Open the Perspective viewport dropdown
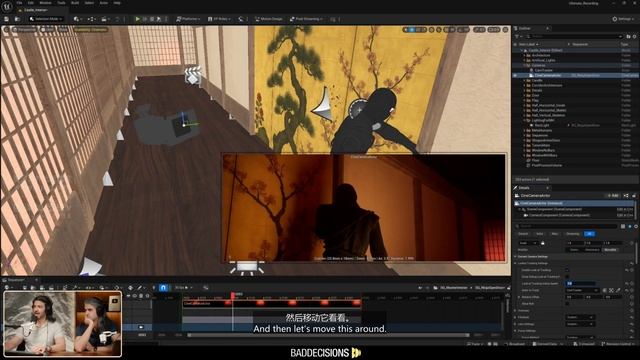 24,29
